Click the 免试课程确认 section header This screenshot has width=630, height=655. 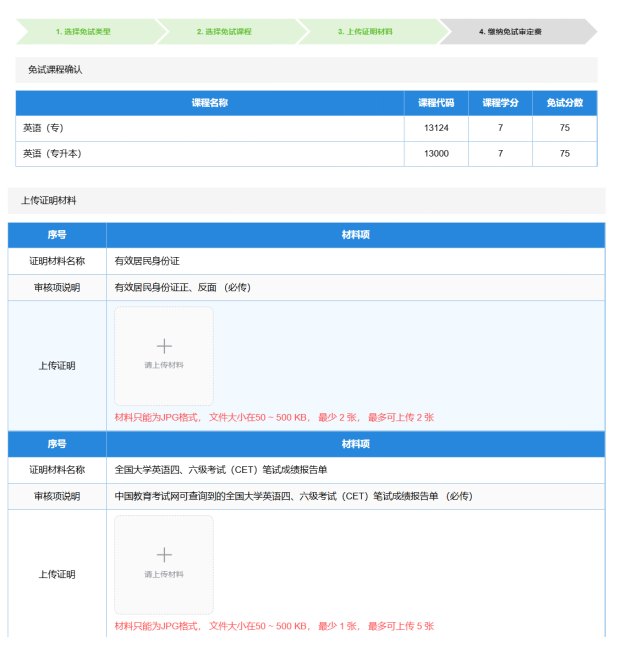tap(55, 70)
